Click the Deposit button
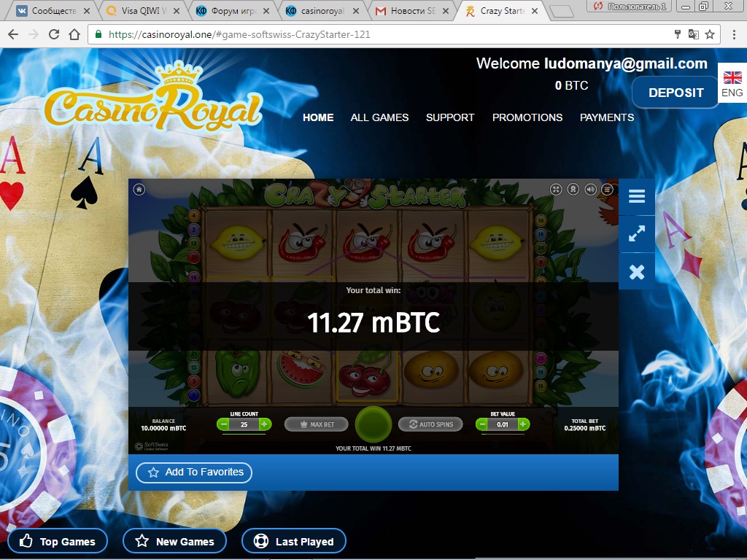The width and height of the screenshot is (747, 560). point(676,93)
